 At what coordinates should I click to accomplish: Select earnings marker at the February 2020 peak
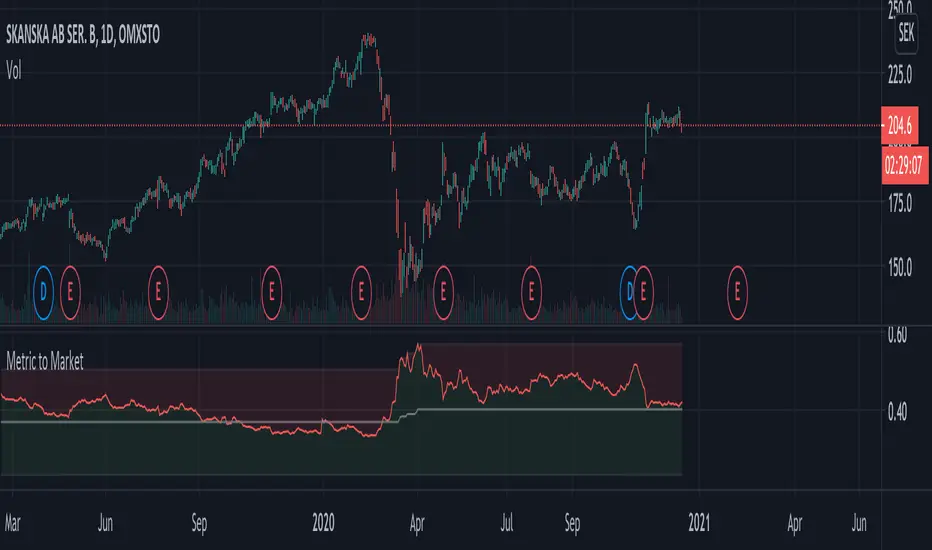point(361,293)
